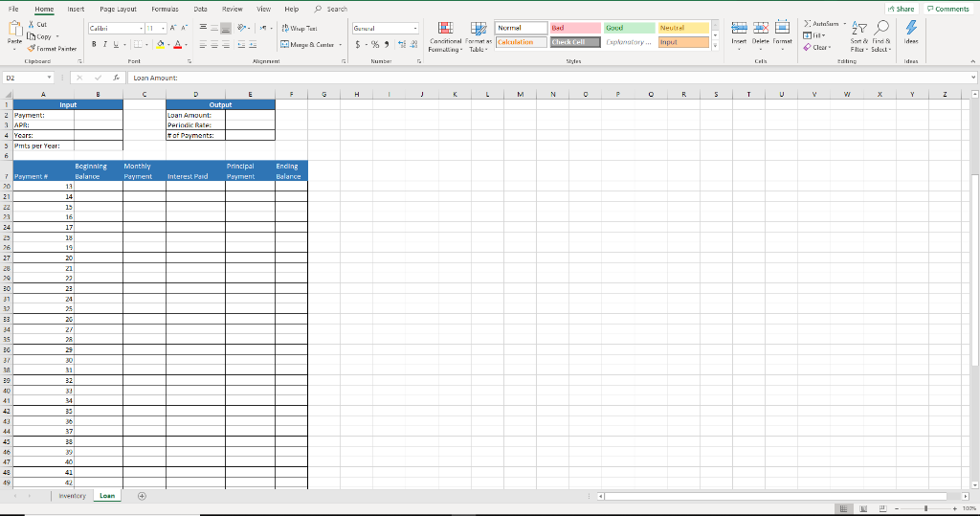Increase the cell indent
The height and width of the screenshot is (516, 980).
point(253,44)
